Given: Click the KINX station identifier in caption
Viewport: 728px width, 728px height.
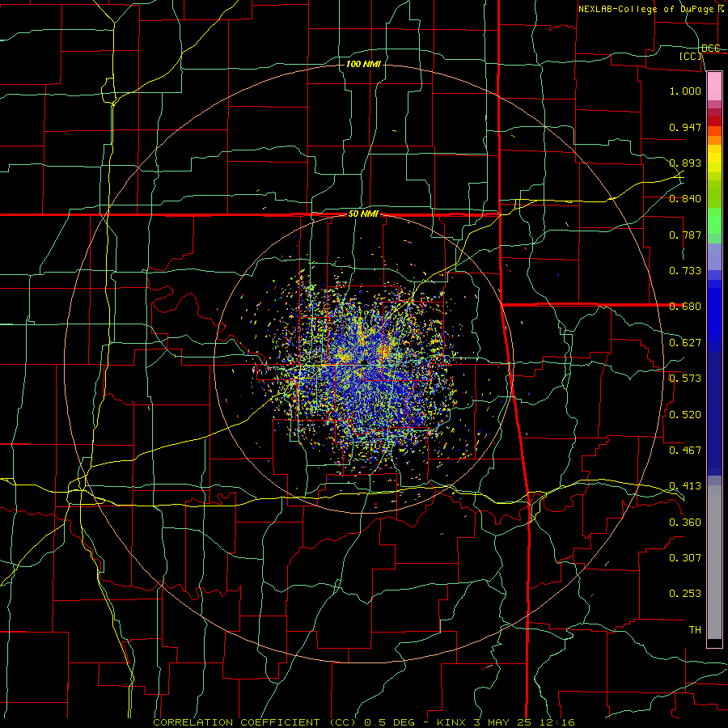Looking at the screenshot, I should pyautogui.click(x=451, y=722).
